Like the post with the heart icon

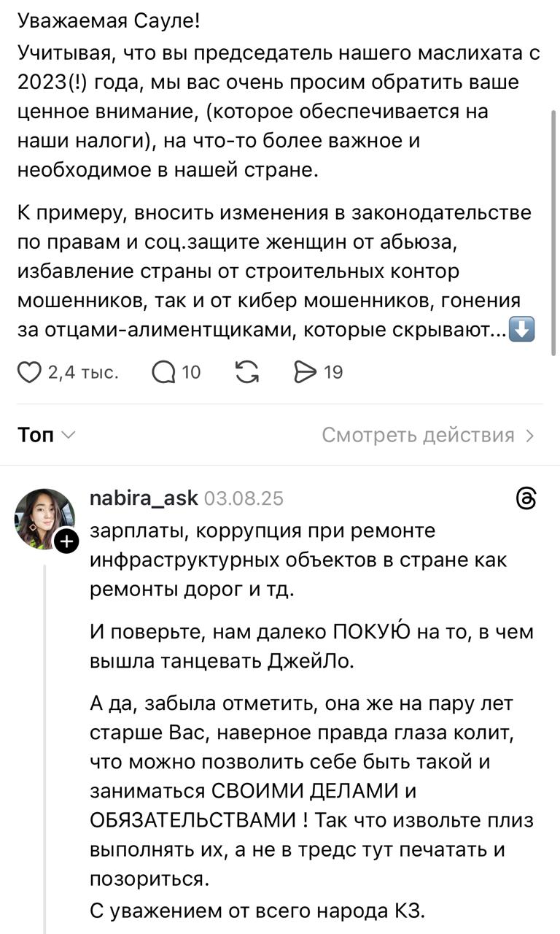pyautogui.click(x=29, y=373)
